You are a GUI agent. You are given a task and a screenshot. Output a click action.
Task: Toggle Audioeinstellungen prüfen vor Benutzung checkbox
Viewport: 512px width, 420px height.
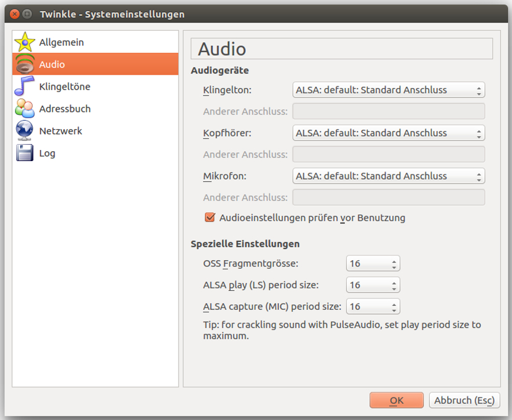tap(210, 217)
